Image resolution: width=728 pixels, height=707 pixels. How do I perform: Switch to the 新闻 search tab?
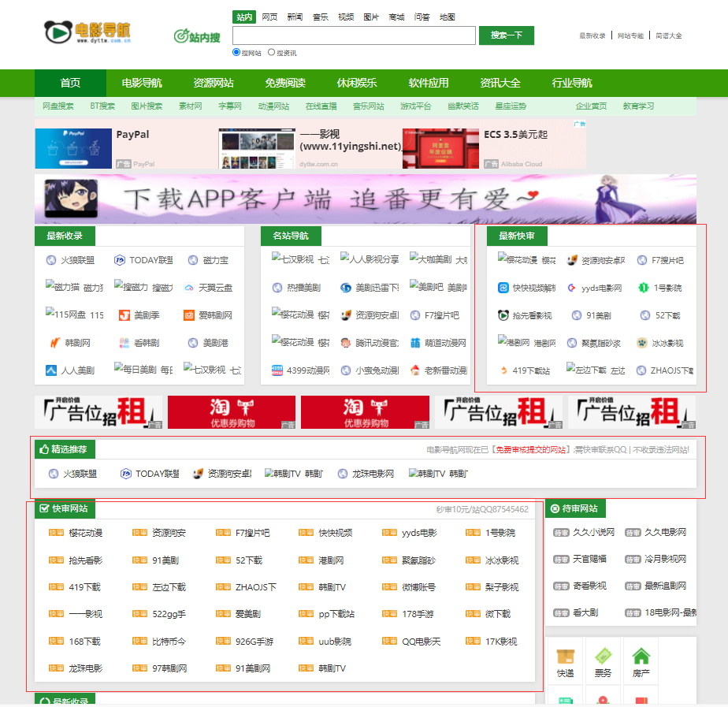click(295, 17)
